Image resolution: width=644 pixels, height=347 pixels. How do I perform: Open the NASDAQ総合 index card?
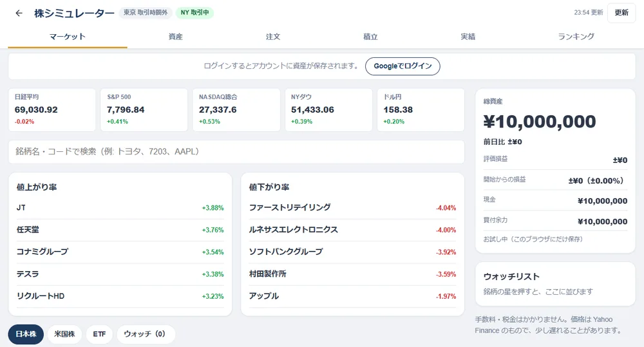236,109
